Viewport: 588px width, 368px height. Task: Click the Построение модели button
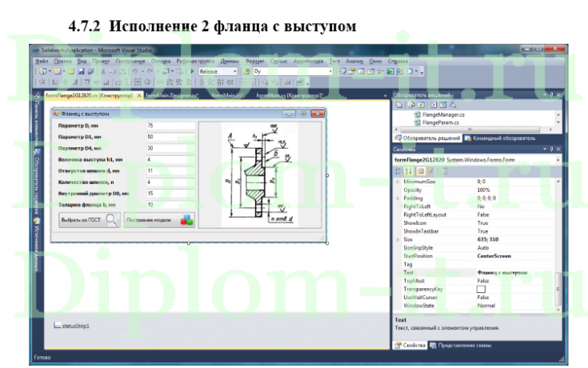159,220
